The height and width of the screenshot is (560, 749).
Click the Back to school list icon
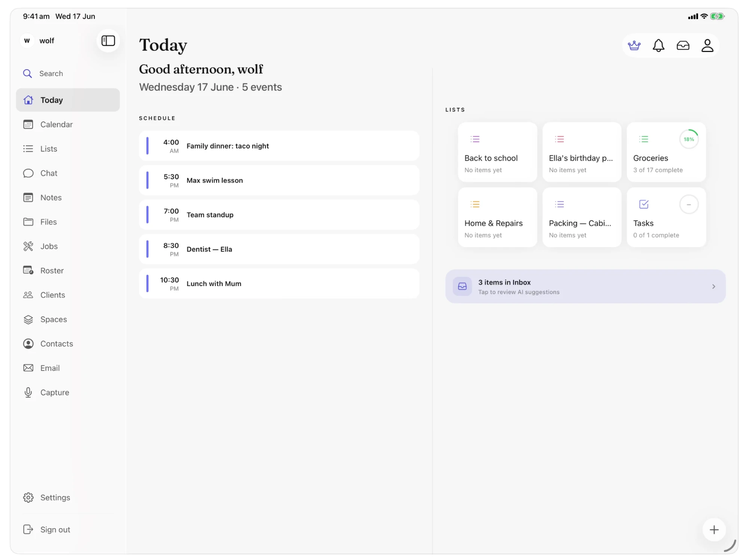(475, 139)
